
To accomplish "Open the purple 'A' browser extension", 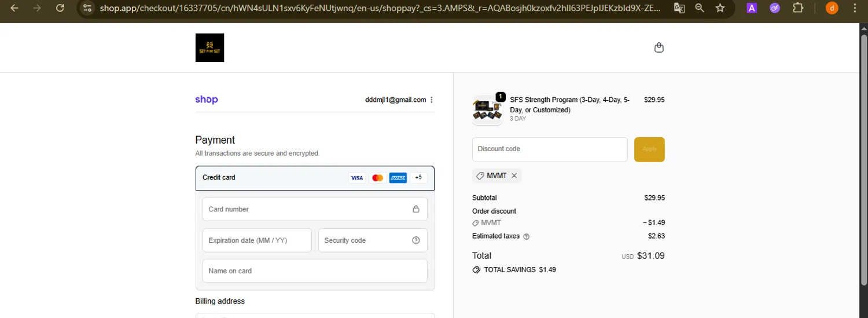I will click(752, 8).
